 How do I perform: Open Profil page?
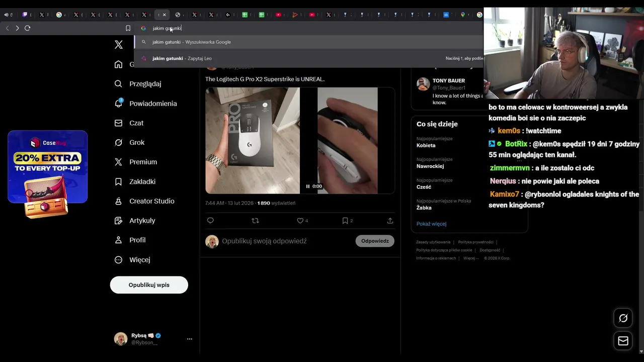(x=130, y=240)
